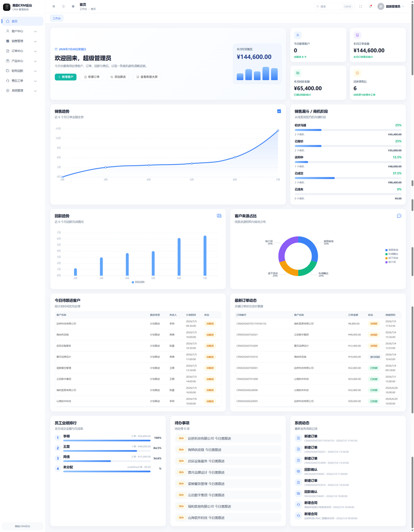Click the icon on the 回款趋势 card header
414x532 pixels.
pos(219,216)
